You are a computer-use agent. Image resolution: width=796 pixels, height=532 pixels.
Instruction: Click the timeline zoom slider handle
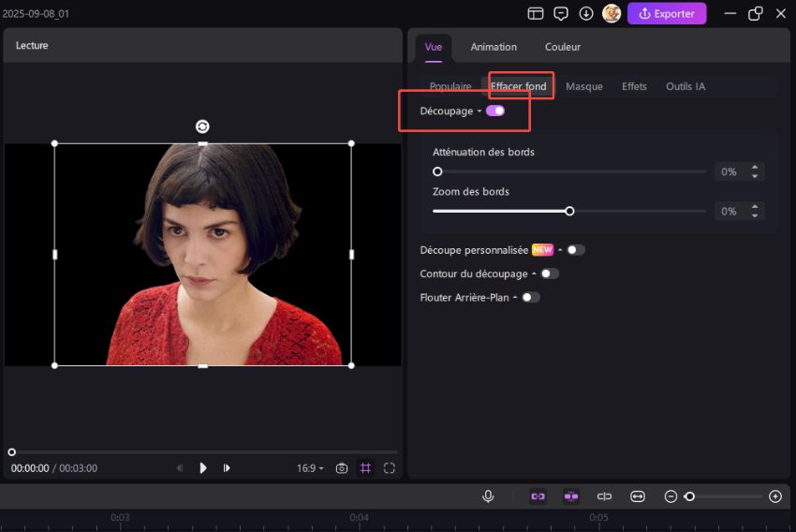coord(689,496)
